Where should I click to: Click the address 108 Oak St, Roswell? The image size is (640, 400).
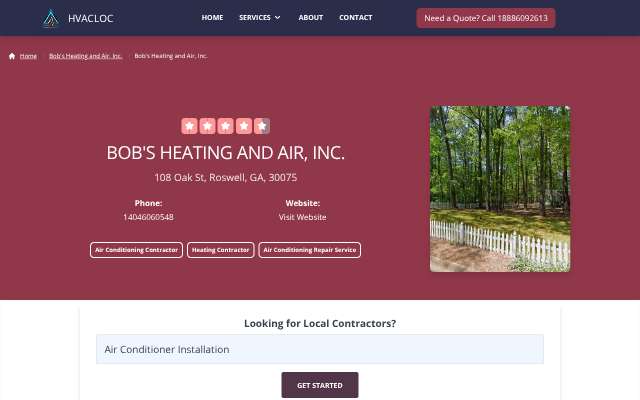pyautogui.click(x=225, y=178)
